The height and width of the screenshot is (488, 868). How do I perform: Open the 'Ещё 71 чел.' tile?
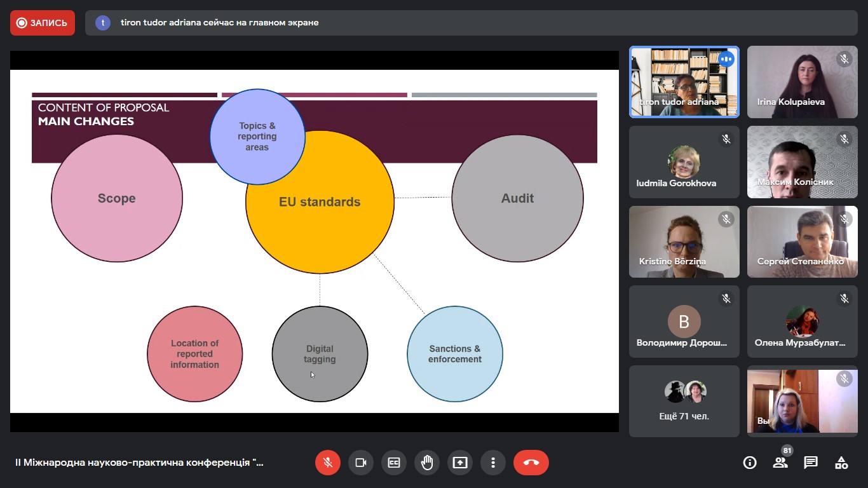tap(684, 401)
